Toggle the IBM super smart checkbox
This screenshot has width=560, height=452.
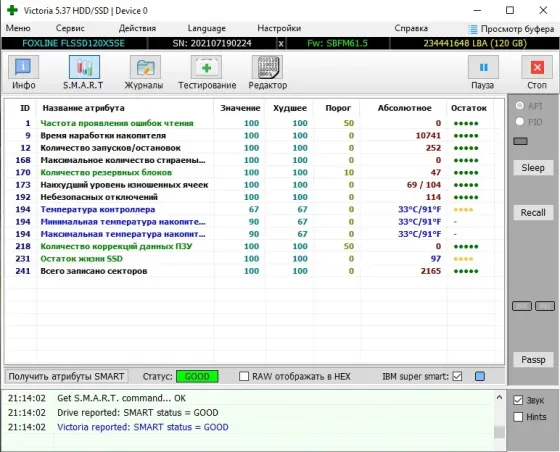(x=457, y=376)
